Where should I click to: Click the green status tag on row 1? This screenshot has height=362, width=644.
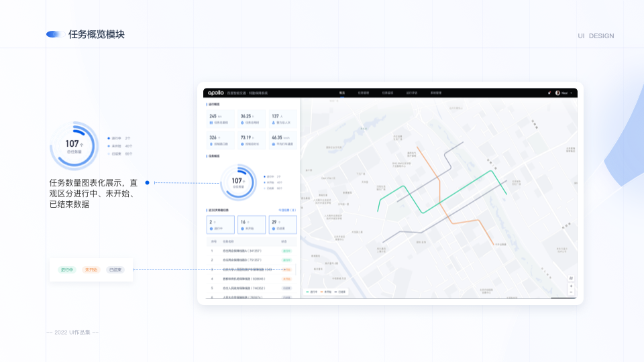[286, 251]
